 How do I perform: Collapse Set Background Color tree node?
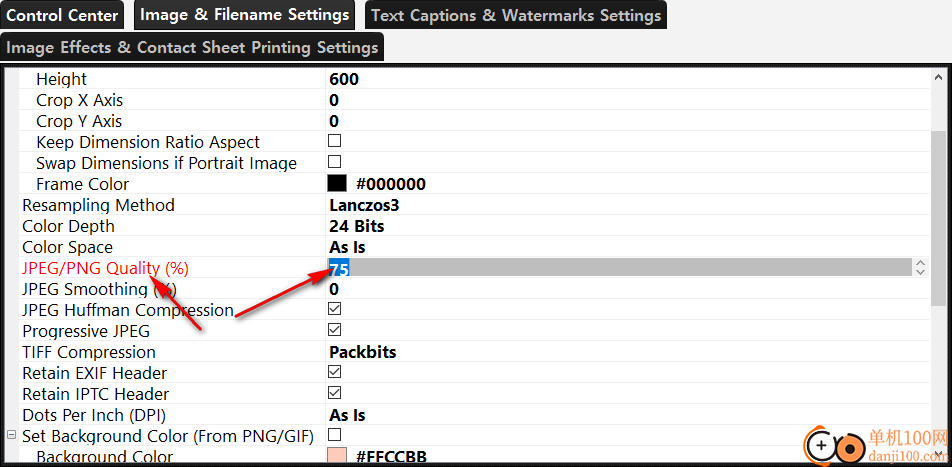(12, 436)
